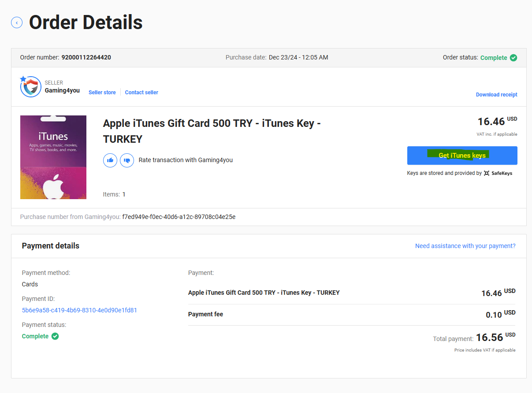
Task: Click the Get iTunes keys button
Action: click(462, 156)
